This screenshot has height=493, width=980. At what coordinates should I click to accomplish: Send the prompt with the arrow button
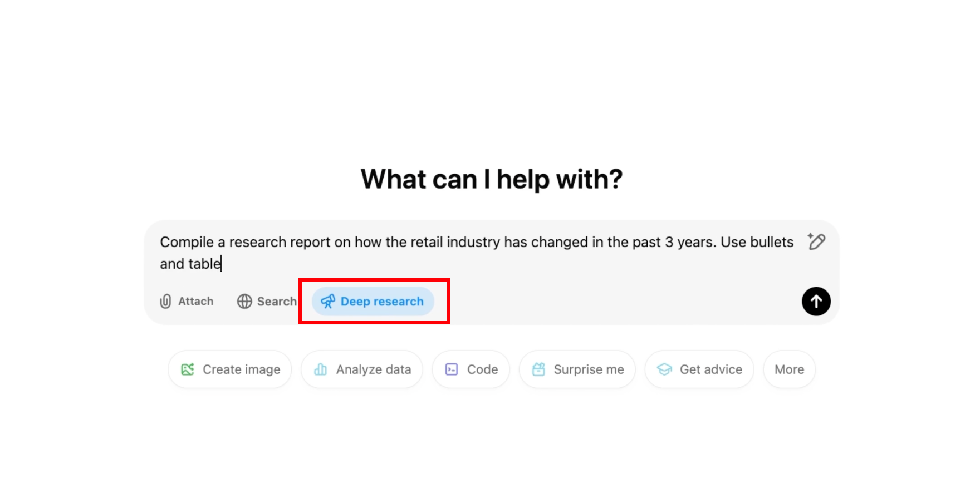click(816, 302)
